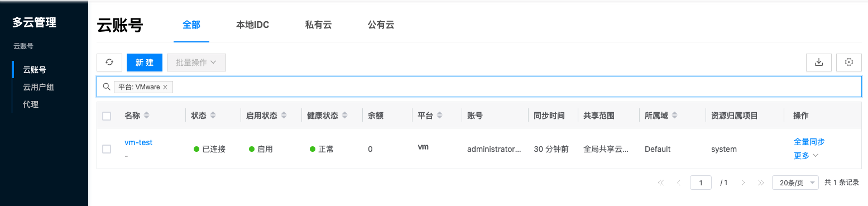This screenshot has height=206, width=868.
Task: Click the 新建 button
Action: click(145, 63)
